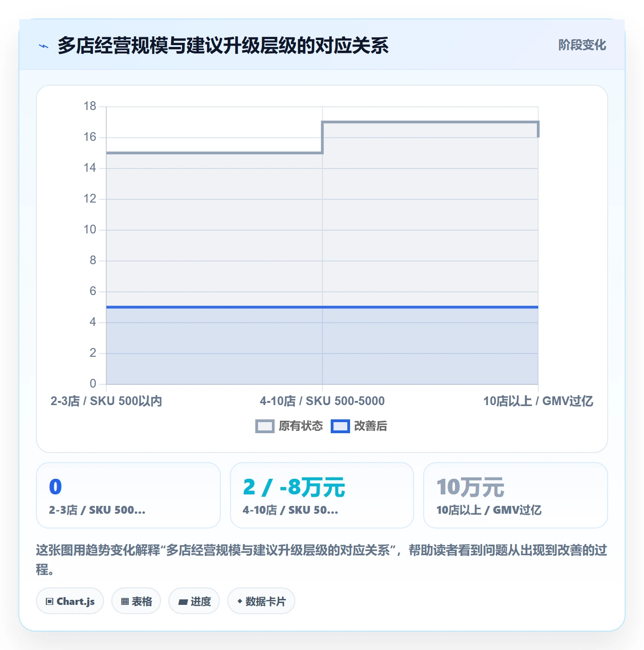
Task: Click the bar icon in 进度 chip
Action: click(183, 602)
